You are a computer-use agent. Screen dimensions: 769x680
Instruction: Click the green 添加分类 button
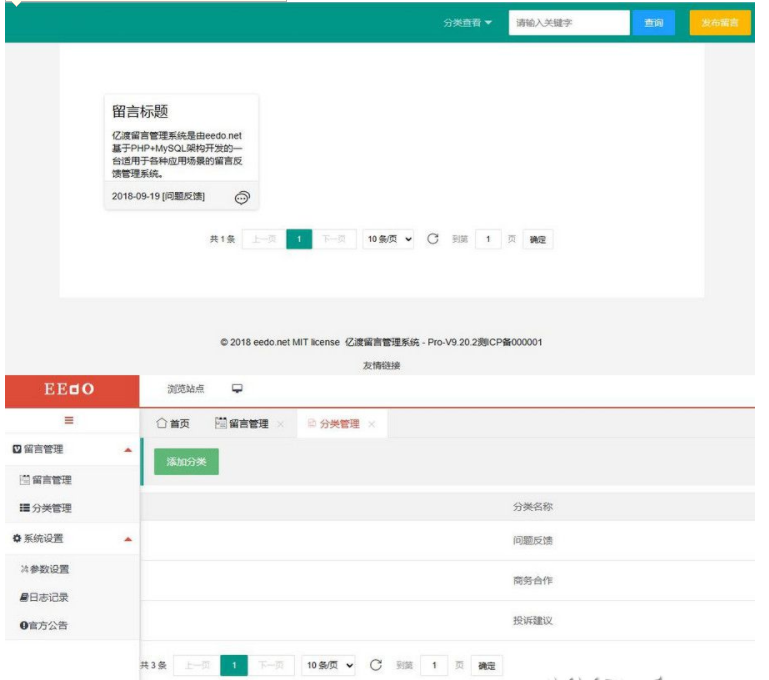click(186, 461)
